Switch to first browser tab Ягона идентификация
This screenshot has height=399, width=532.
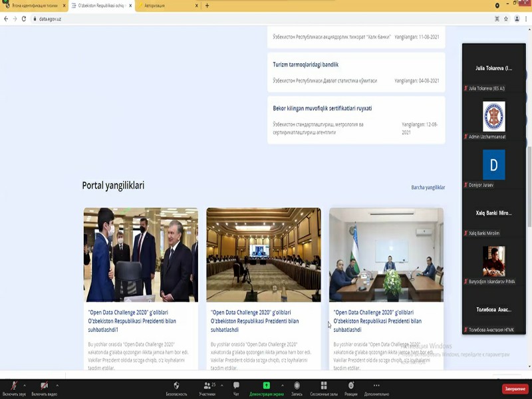[x=33, y=5]
